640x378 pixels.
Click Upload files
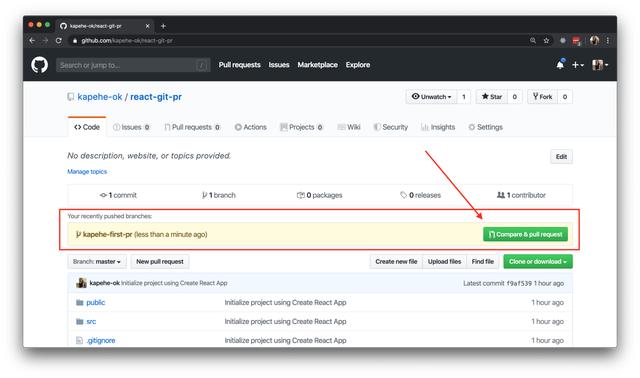(x=444, y=262)
